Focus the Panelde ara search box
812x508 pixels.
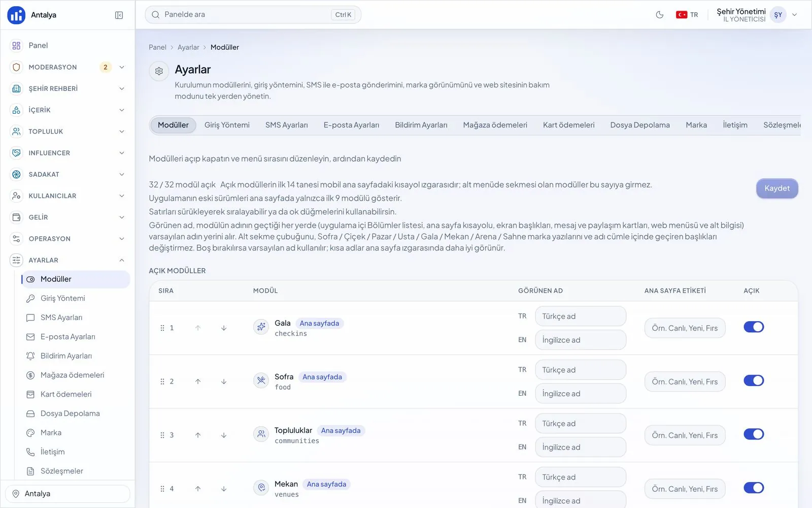point(253,15)
